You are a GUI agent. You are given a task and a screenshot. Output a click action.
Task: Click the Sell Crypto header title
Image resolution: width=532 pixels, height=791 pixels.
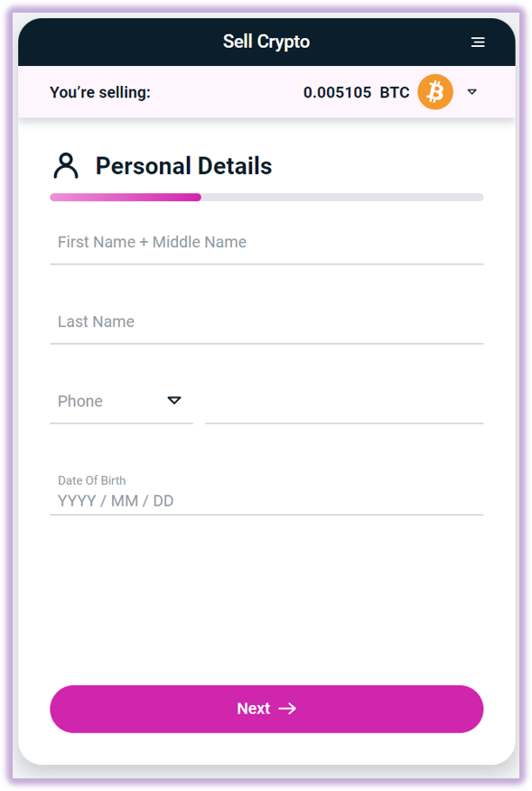tap(266, 42)
